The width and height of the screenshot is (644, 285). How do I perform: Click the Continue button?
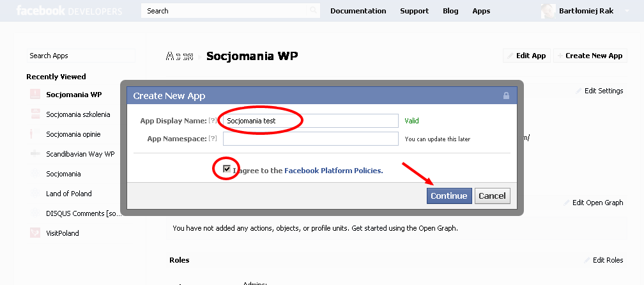pos(449,196)
